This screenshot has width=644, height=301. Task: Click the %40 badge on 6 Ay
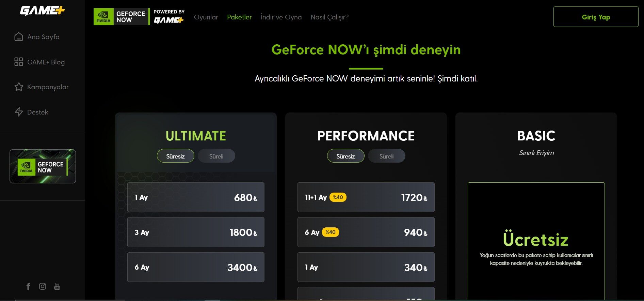coord(331,232)
